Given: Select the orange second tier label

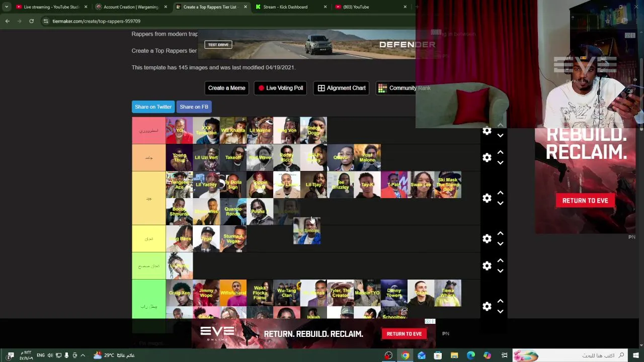Looking at the screenshot, I should click(x=148, y=157).
